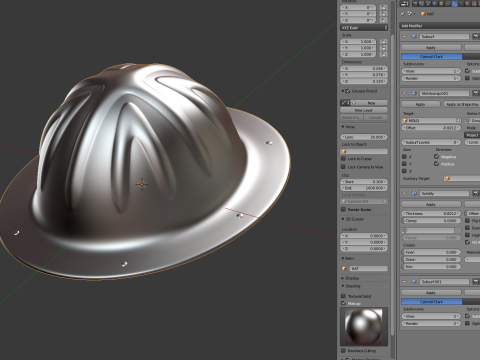Switch to the Constraints properties tab
Screen dimensions: 480x360
point(448,4)
